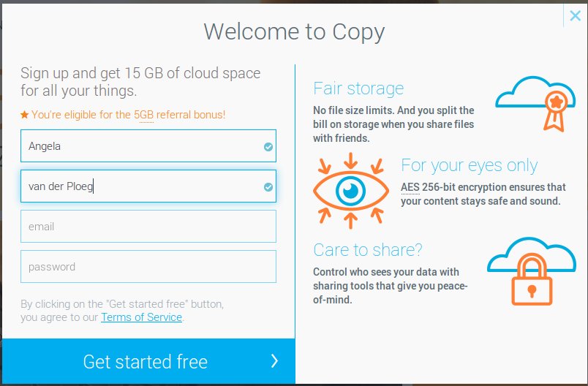Close the Welcome to Copy dialog
Screen dimensions: 588x386
click(x=575, y=16)
